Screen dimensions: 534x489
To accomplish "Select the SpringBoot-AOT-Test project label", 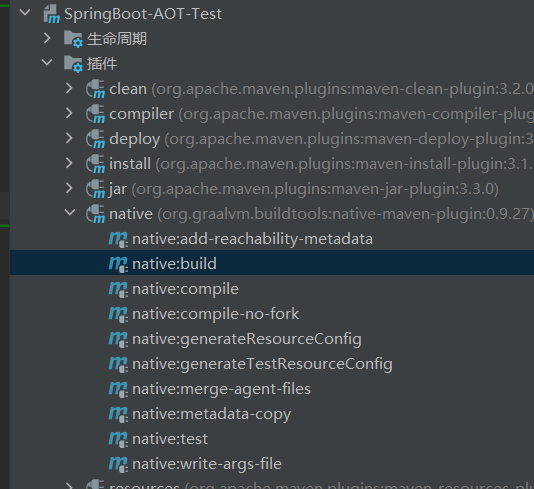I will tap(143, 14).
